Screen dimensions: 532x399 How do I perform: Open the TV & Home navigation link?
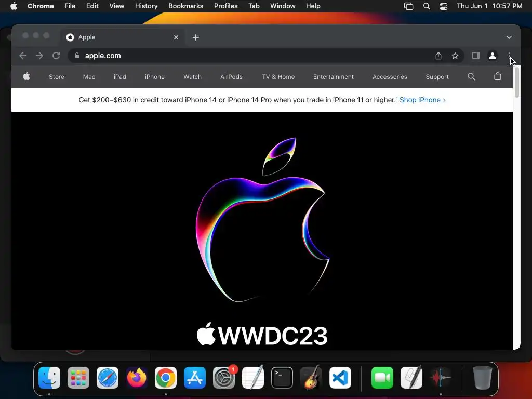(x=278, y=77)
